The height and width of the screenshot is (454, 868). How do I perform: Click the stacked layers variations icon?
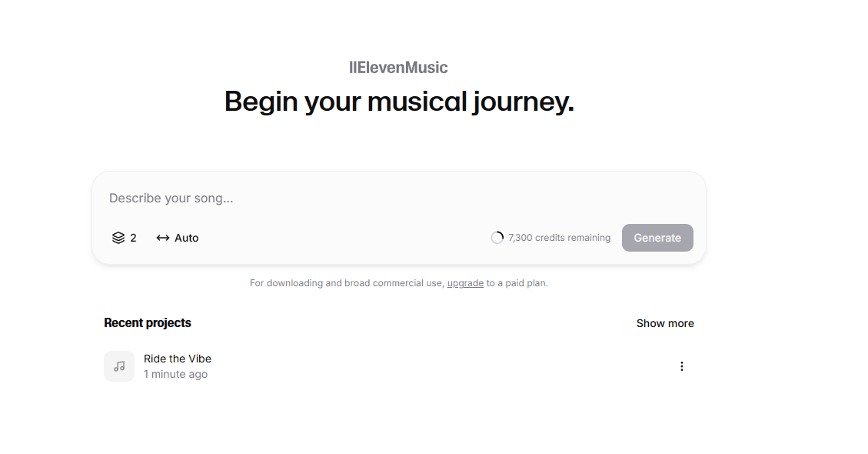(x=118, y=238)
